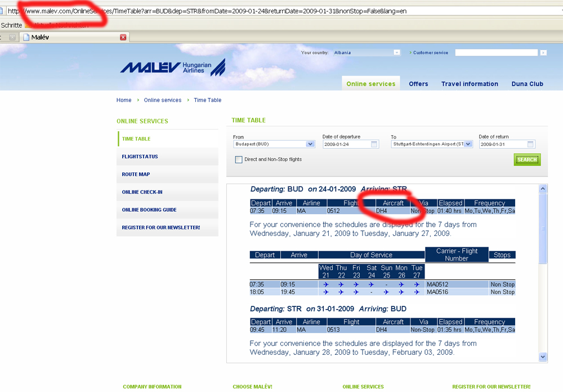Click the site search text box
563x392 pixels.
pyautogui.click(x=496, y=52)
